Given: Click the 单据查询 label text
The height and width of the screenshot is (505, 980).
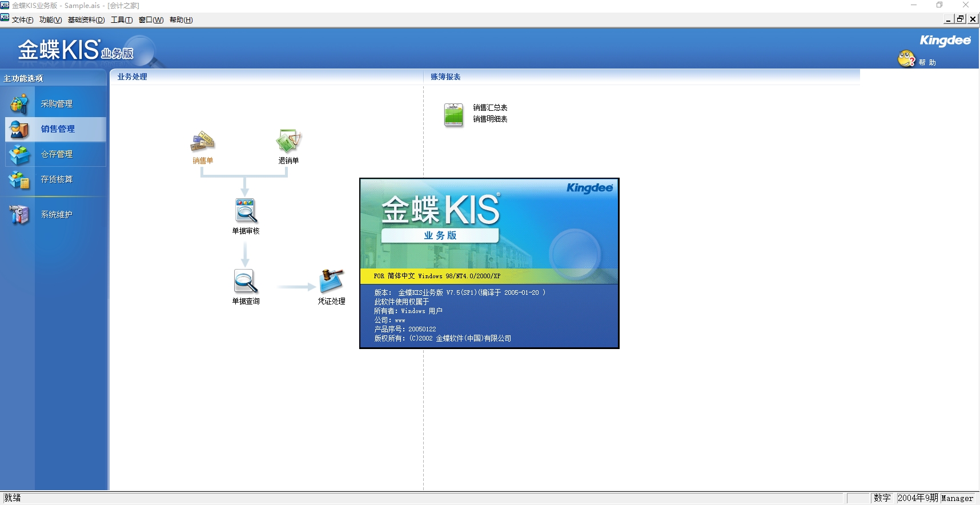Looking at the screenshot, I should point(246,301).
